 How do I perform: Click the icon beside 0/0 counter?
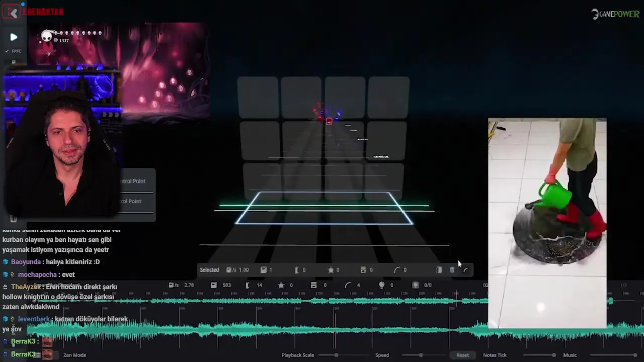tap(416, 285)
